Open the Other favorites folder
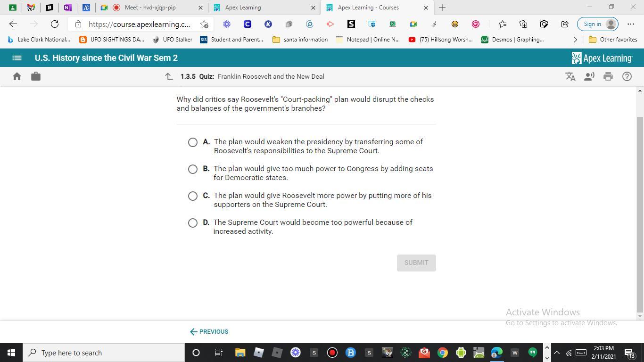Viewport: 644px width, 362px height. [613, 40]
